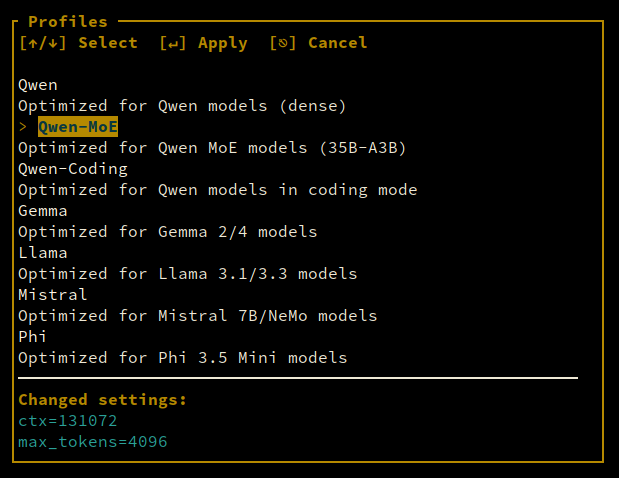Viewport: 619px width, 478px height.
Task: Select the Qwen profile
Action: 38,85
